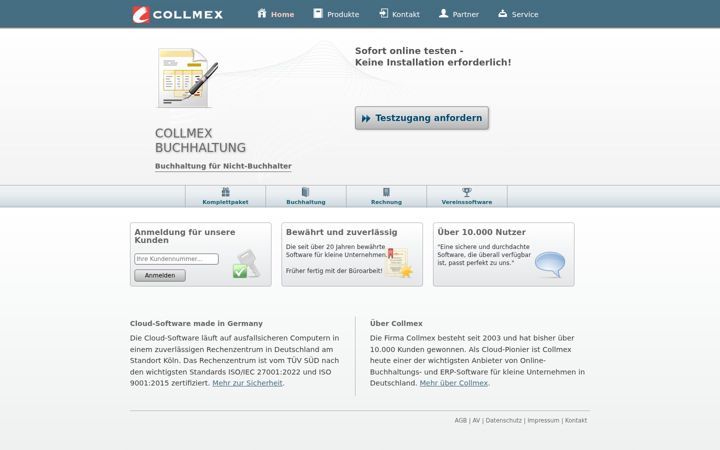Viewport: 720px width, 450px height.
Task: Click the invoice-with-pen product illustration
Action: [187, 78]
